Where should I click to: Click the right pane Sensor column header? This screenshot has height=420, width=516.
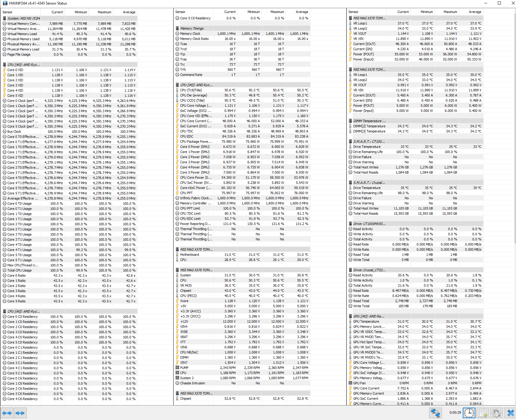pyautogui.click(x=367, y=12)
